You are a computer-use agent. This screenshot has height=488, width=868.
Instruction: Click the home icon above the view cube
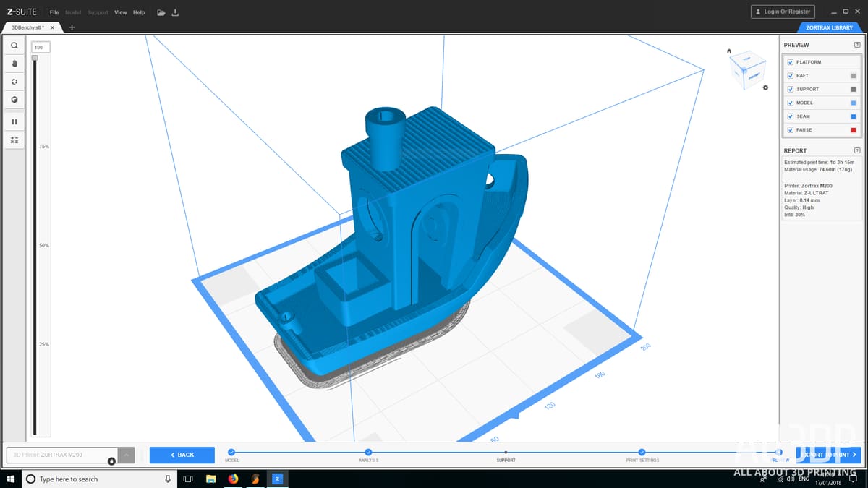[729, 51]
